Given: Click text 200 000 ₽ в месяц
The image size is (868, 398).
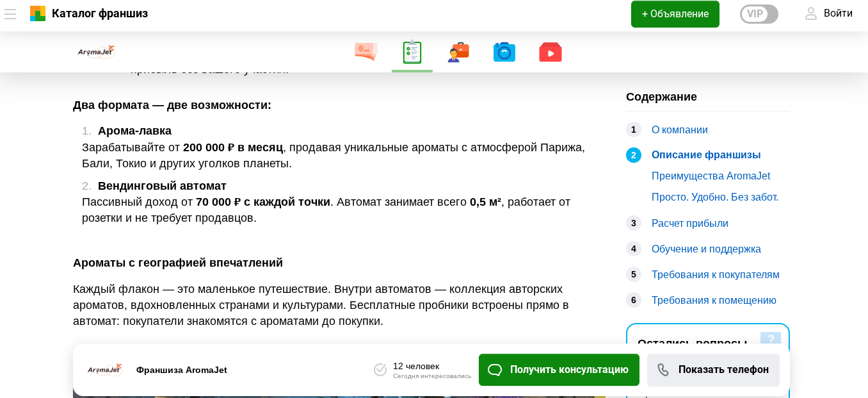Looking at the screenshot, I should 233,147.
